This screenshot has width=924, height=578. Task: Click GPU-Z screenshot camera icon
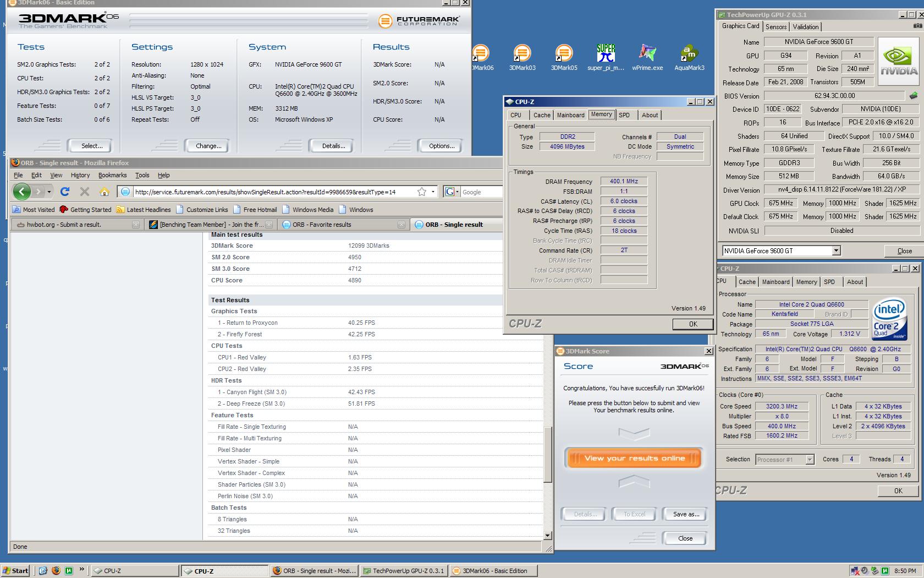pos(917,26)
